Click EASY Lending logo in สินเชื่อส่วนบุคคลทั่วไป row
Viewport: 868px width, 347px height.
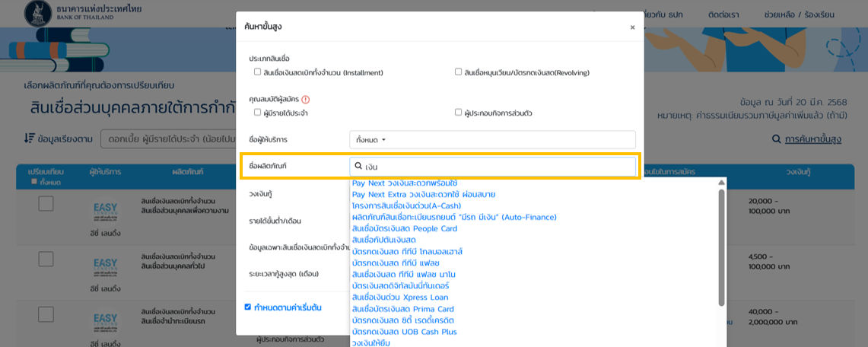coord(105,267)
